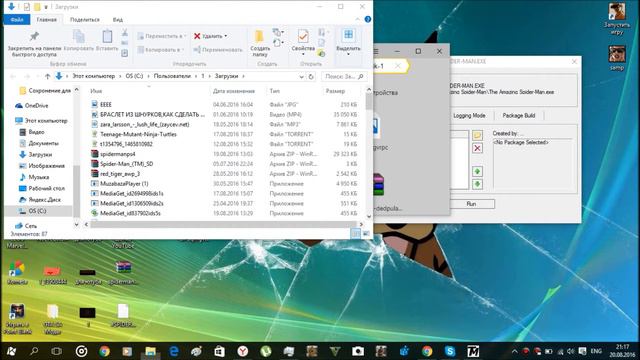
Task: Show hidden system tray icons
Action: coord(514,351)
